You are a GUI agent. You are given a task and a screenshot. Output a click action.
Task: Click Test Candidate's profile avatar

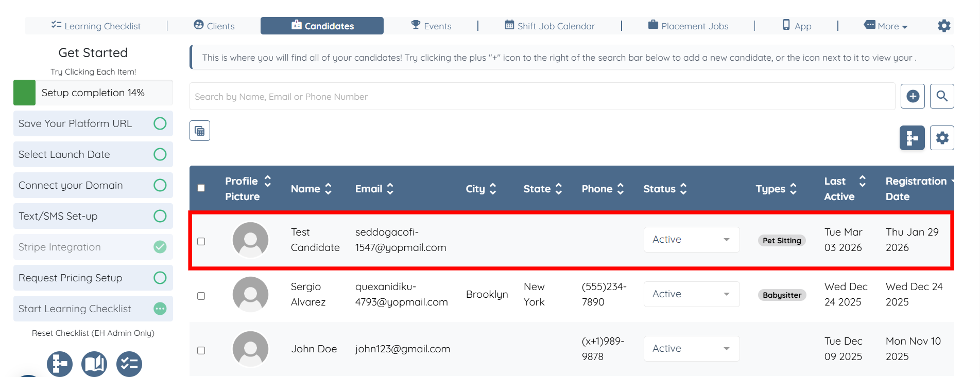(x=250, y=240)
